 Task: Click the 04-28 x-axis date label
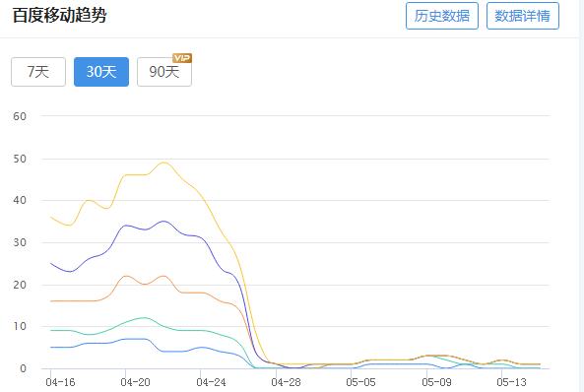286,382
